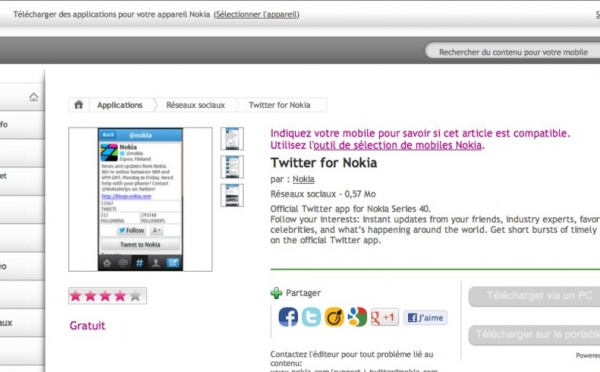This screenshot has width=600, height=372.
Task: Click the sidebar home icon
Action: 34,97
